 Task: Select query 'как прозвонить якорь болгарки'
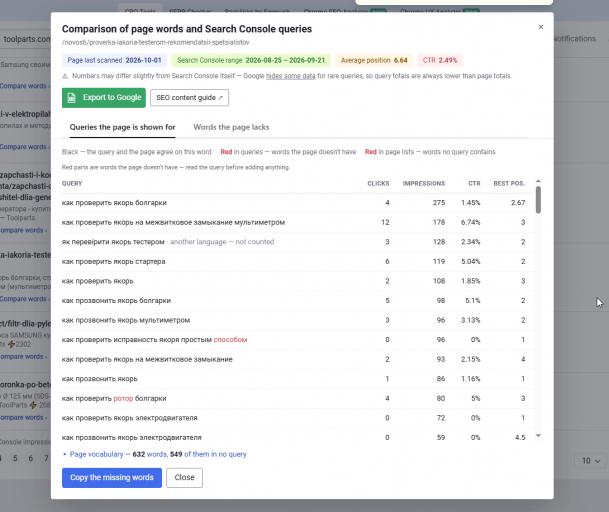(x=116, y=301)
